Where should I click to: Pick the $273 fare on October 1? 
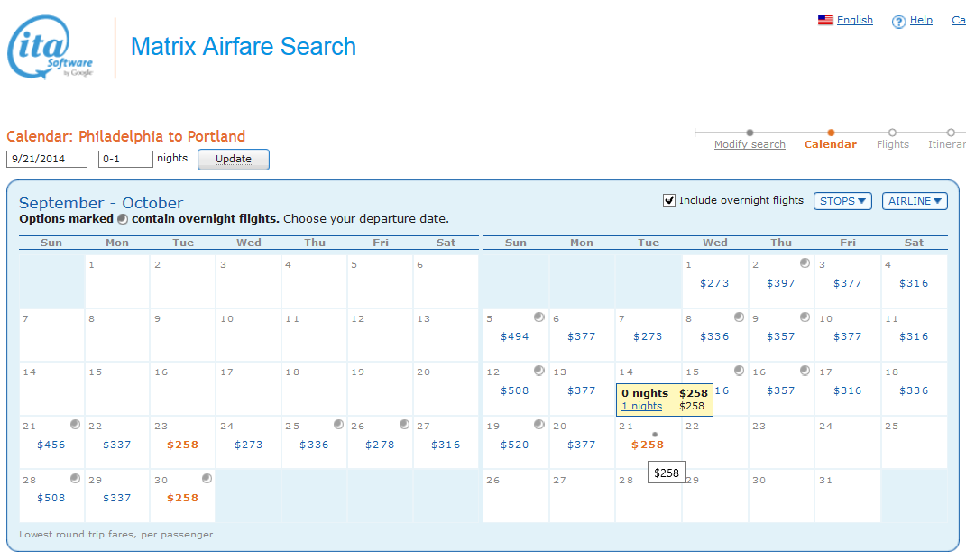tap(714, 283)
